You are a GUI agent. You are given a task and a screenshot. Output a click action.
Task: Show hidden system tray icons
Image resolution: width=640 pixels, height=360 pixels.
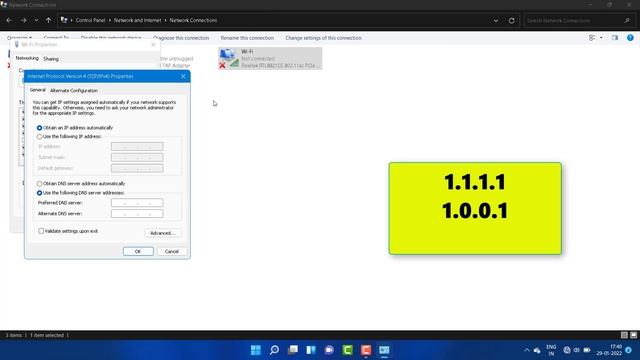click(x=527, y=350)
